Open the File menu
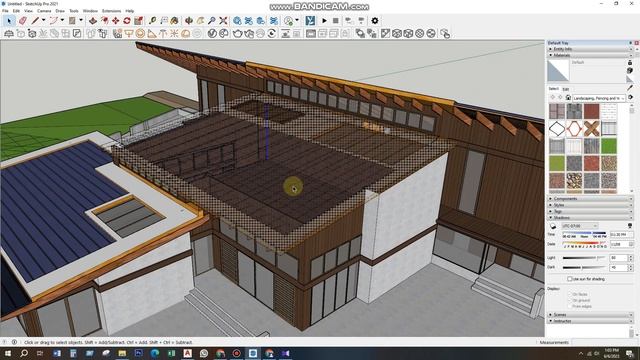 [x=5, y=11]
